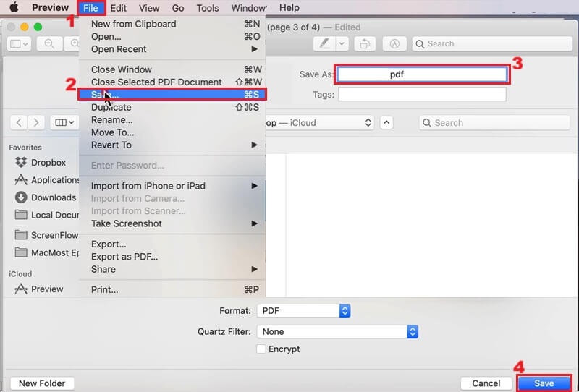Open the Go menu
This screenshot has height=392, width=579.
pyautogui.click(x=178, y=8)
